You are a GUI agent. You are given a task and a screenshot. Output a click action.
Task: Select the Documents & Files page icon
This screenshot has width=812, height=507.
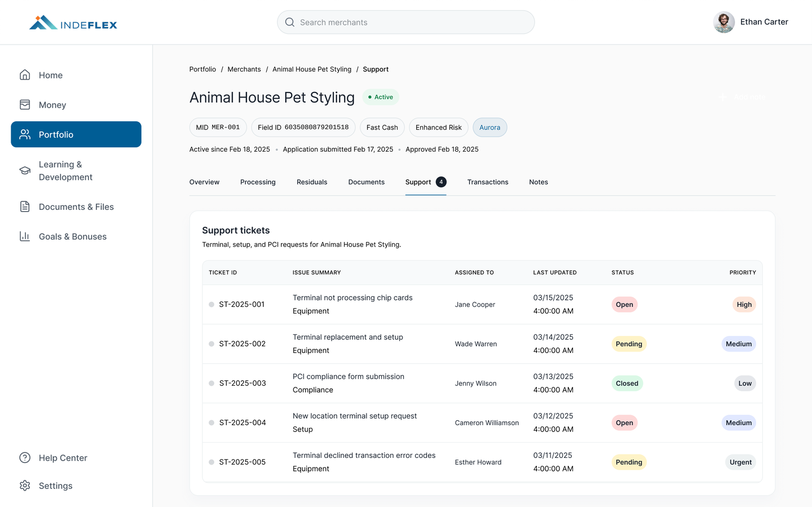25,206
